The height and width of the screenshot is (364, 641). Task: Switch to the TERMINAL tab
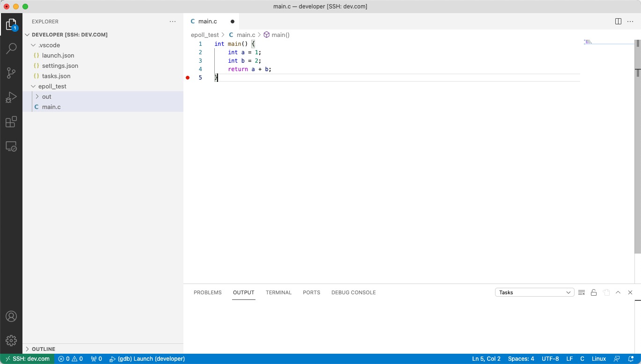click(x=278, y=292)
